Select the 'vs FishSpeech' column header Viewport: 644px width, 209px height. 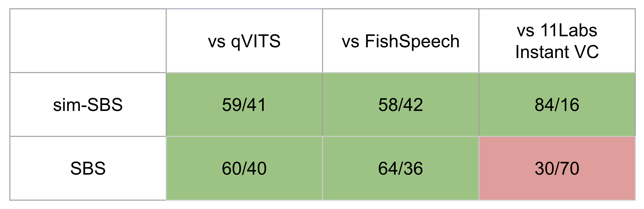pos(400,41)
